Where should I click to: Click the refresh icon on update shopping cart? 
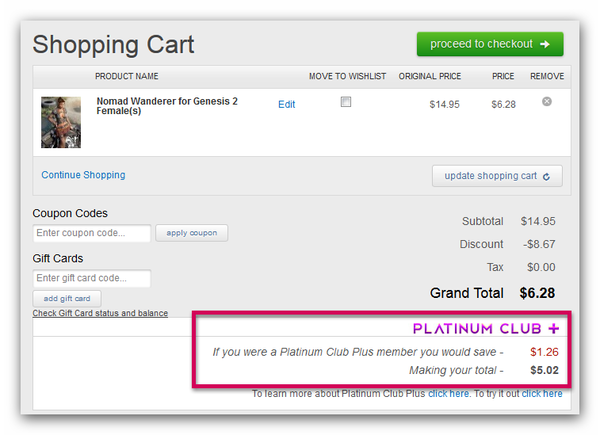point(546,176)
